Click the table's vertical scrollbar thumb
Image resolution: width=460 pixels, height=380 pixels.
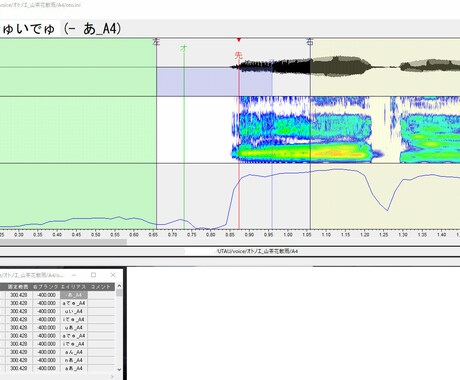pyautogui.click(x=119, y=293)
